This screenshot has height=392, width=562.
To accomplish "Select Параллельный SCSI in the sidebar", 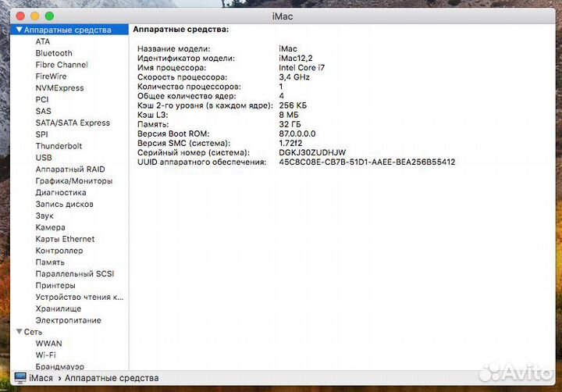I will (x=75, y=273).
